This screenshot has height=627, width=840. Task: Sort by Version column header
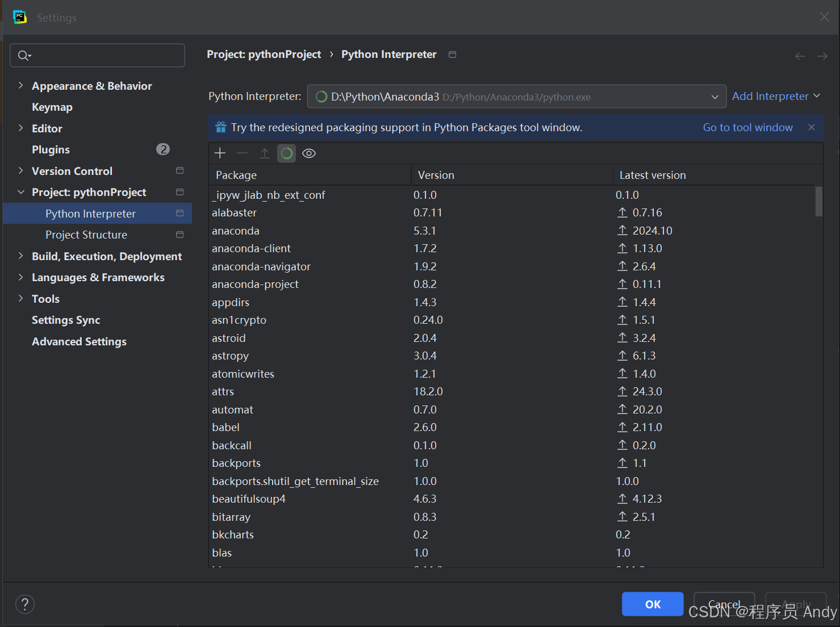[512, 175]
